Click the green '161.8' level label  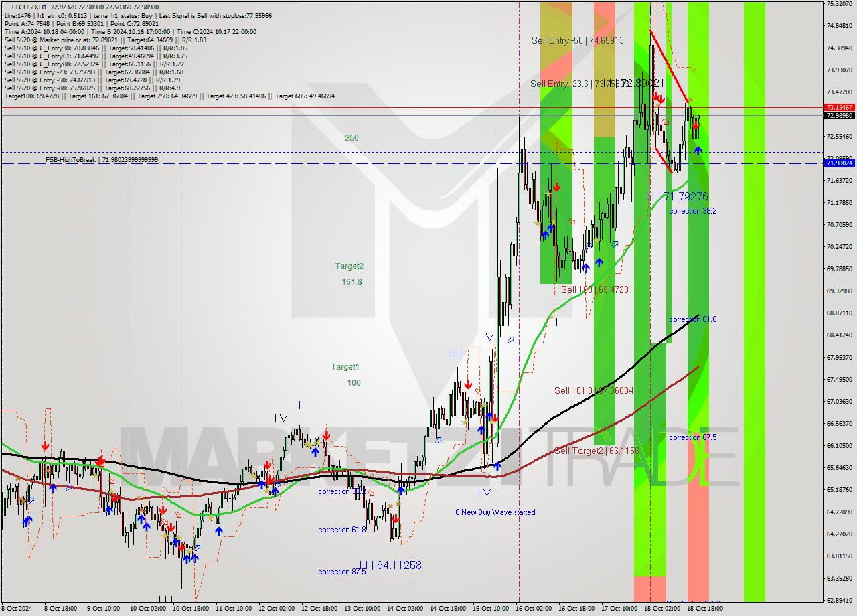[352, 282]
